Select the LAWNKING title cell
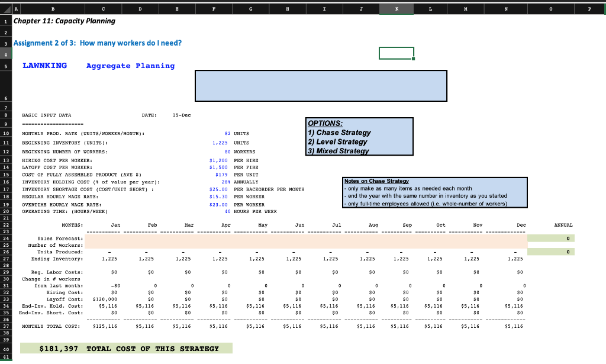 pos(44,65)
